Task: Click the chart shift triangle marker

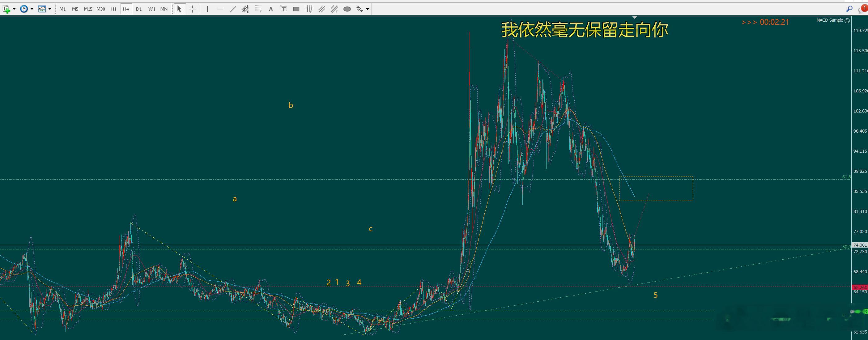Action: [635, 17]
